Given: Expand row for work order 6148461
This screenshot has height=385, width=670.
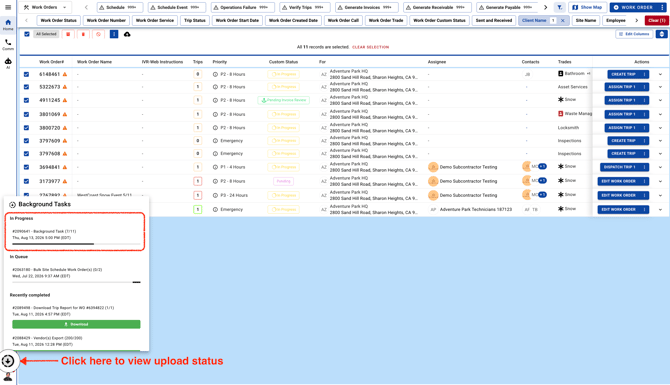Looking at the screenshot, I should 660,74.
